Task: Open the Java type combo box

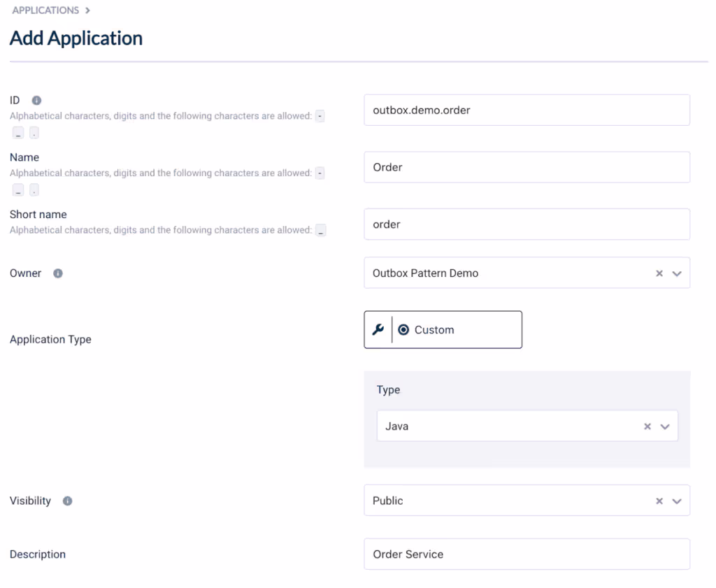Action: (x=527, y=426)
